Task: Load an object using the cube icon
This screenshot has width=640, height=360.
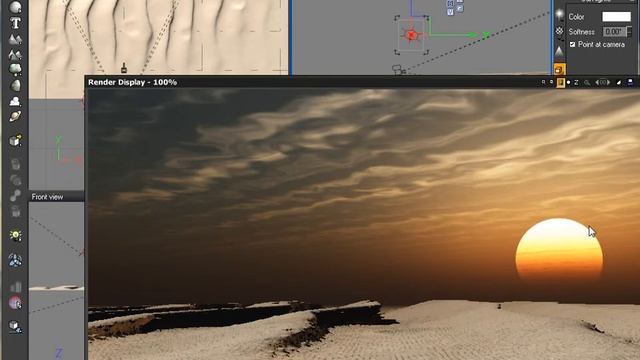Action: [15, 140]
